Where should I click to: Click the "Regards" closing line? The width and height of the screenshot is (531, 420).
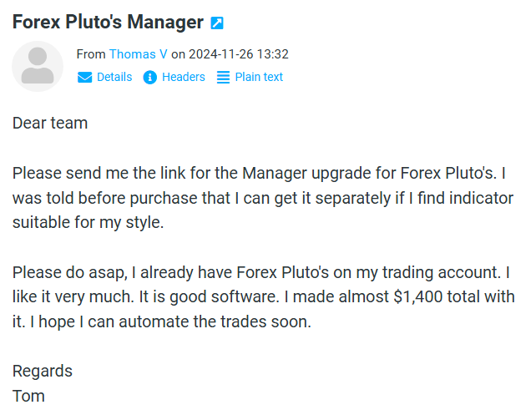tap(43, 372)
